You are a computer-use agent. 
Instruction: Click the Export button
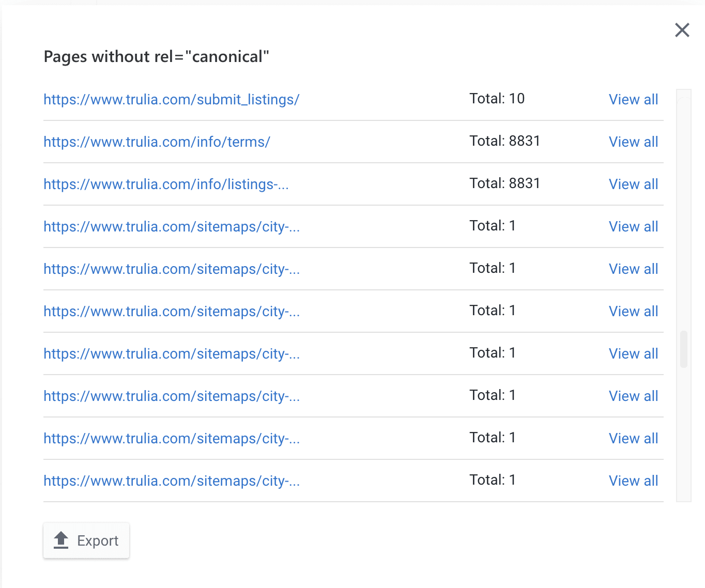(86, 540)
